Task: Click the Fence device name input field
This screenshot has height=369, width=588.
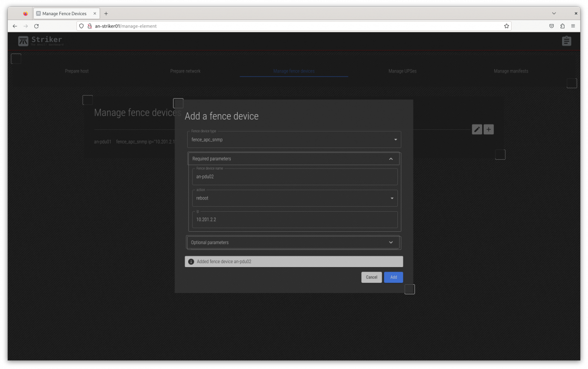Action: coord(294,177)
